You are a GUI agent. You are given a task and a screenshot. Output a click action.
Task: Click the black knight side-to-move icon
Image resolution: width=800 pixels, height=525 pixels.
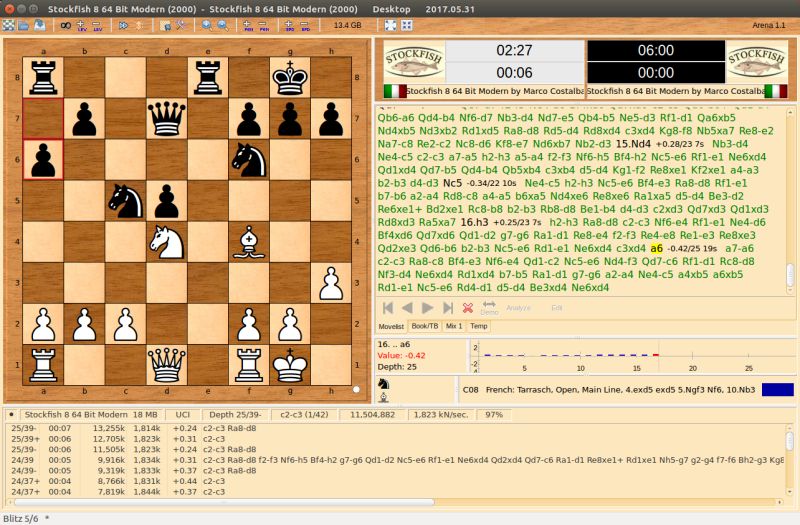coord(383,384)
